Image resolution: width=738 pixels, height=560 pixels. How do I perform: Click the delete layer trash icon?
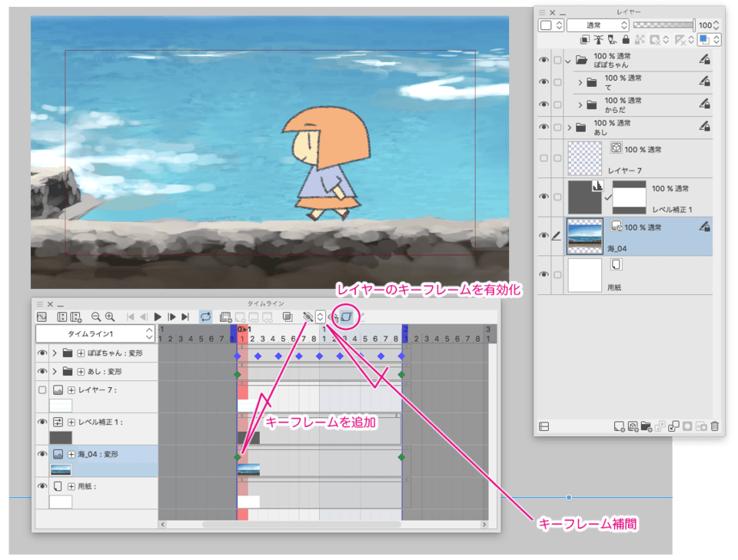(x=715, y=426)
